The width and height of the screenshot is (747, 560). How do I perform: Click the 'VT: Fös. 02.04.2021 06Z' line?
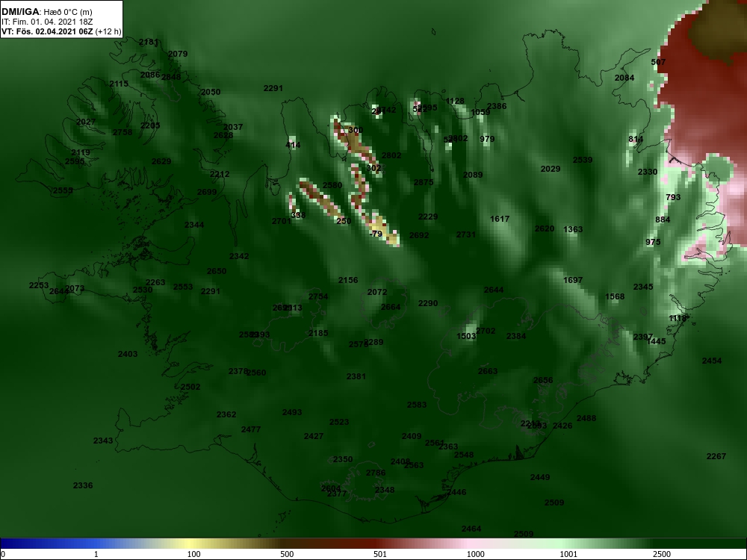click(47, 32)
